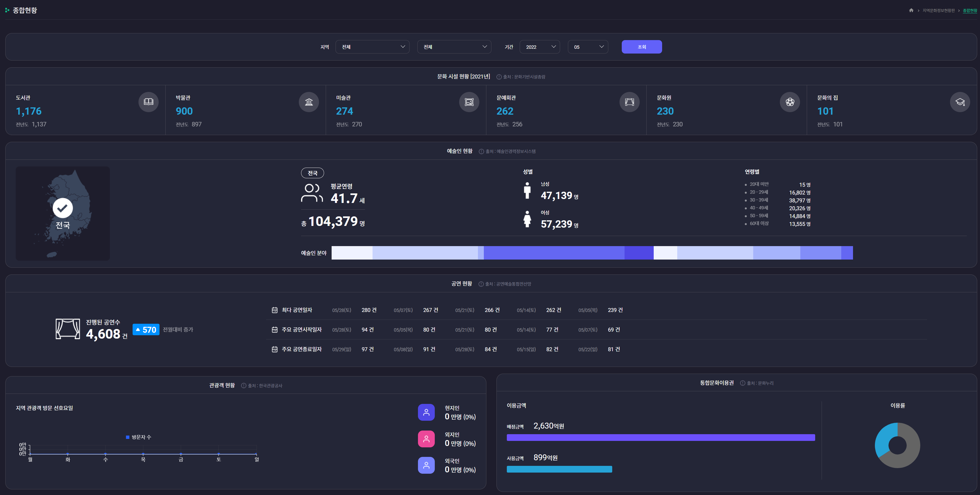Click the info icon next to 문화누리 source

pyautogui.click(x=742, y=383)
